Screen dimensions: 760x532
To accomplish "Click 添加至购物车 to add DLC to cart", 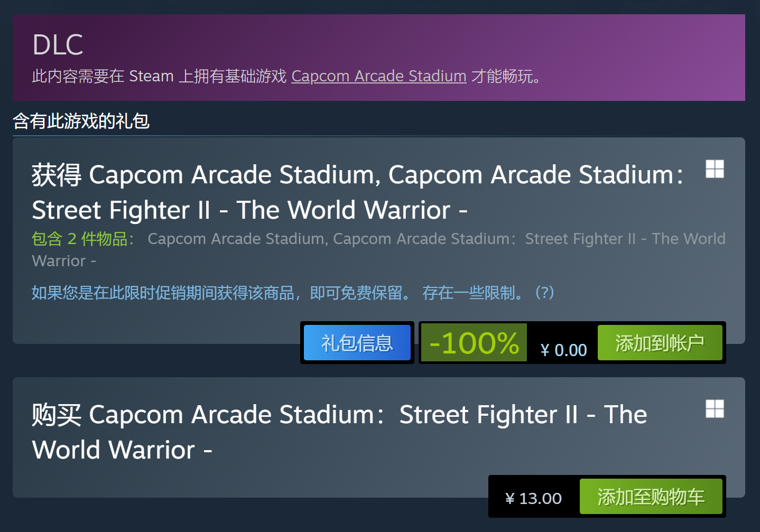I will [652, 497].
